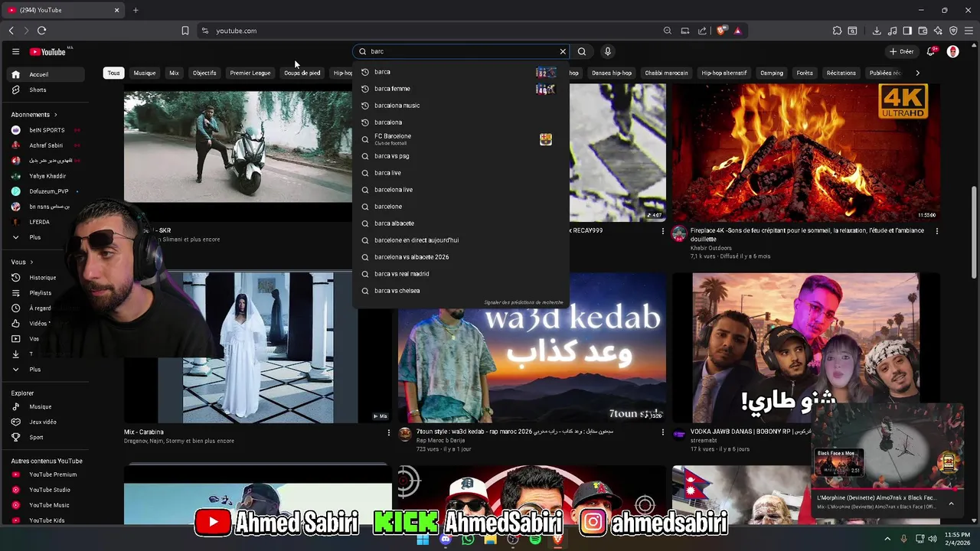
Task: Click into the YouTube search field
Action: (462, 51)
